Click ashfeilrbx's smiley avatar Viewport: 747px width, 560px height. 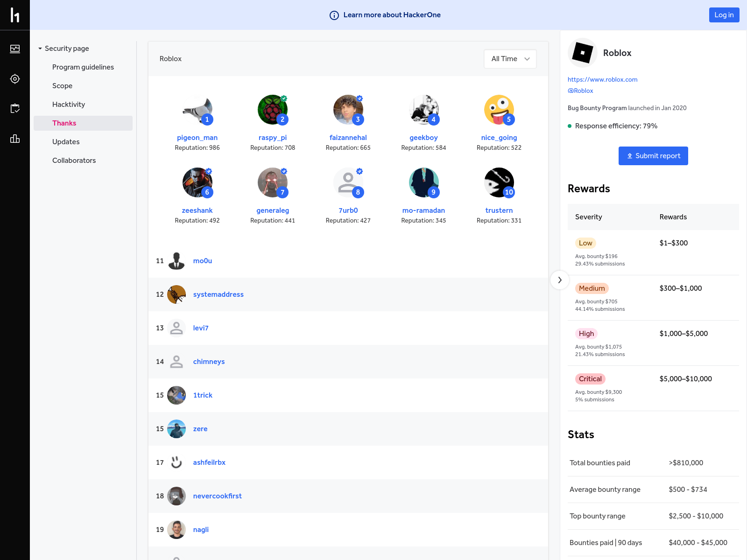click(176, 462)
